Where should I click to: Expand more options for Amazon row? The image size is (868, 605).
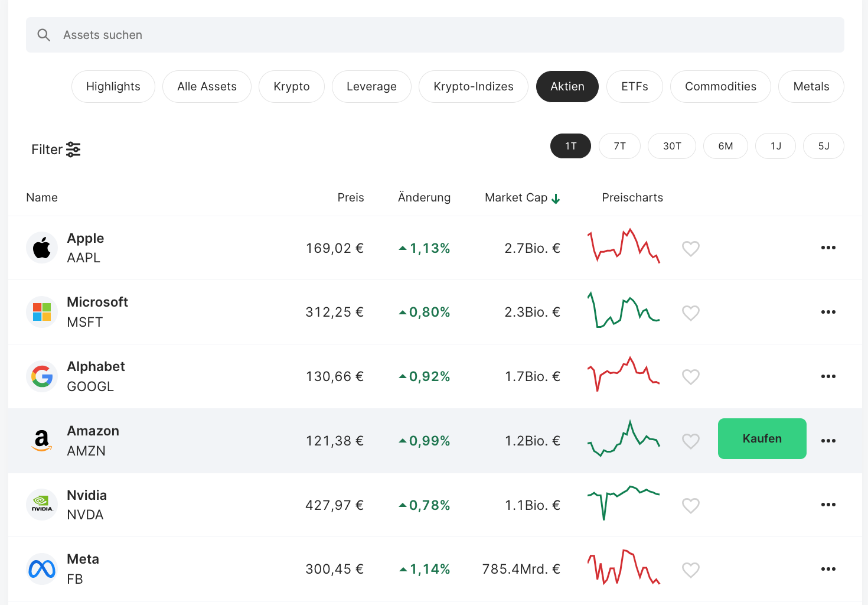828,441
